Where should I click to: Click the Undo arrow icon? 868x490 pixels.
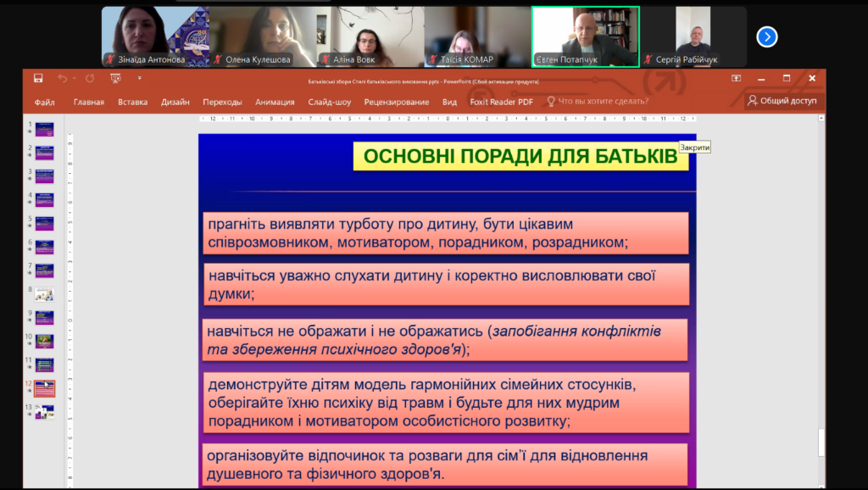[62, 79]
